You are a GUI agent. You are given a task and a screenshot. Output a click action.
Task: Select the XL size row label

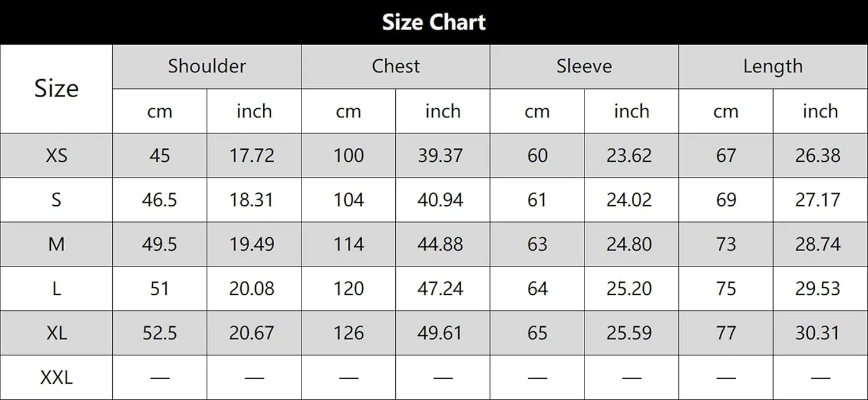point(56,333)
